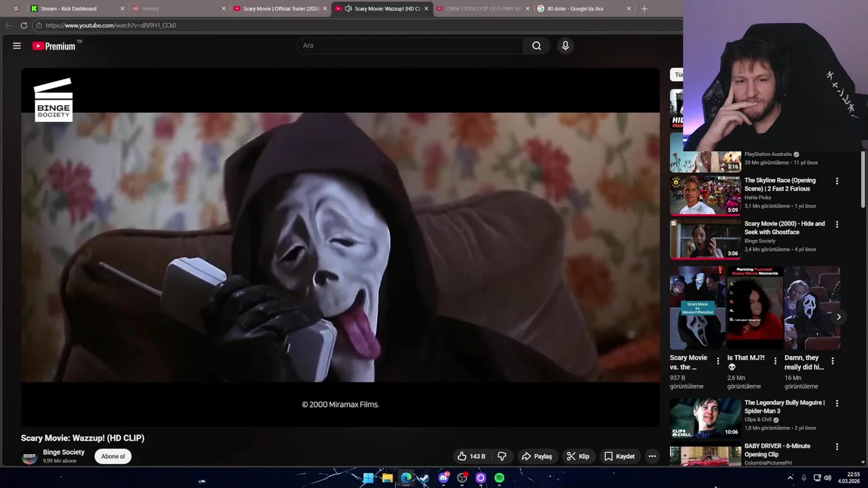Open PlayStation Australia channel link

768,154
